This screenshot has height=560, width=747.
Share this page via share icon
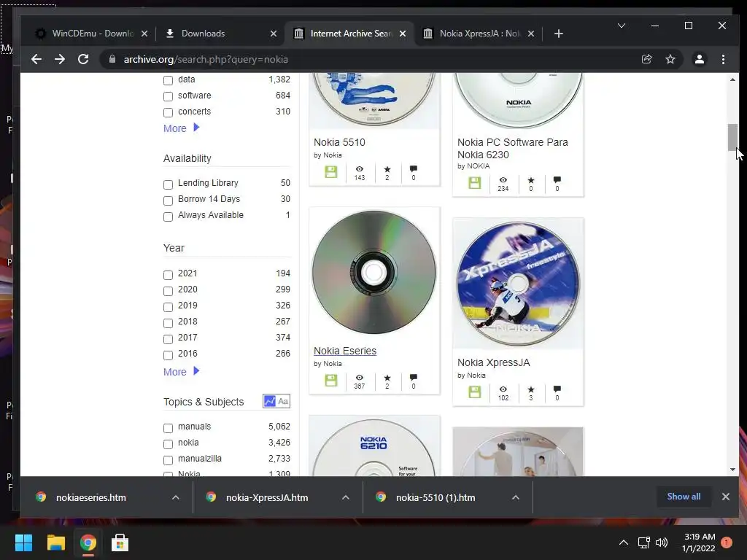pyautogui.click(x=646, y=59)
